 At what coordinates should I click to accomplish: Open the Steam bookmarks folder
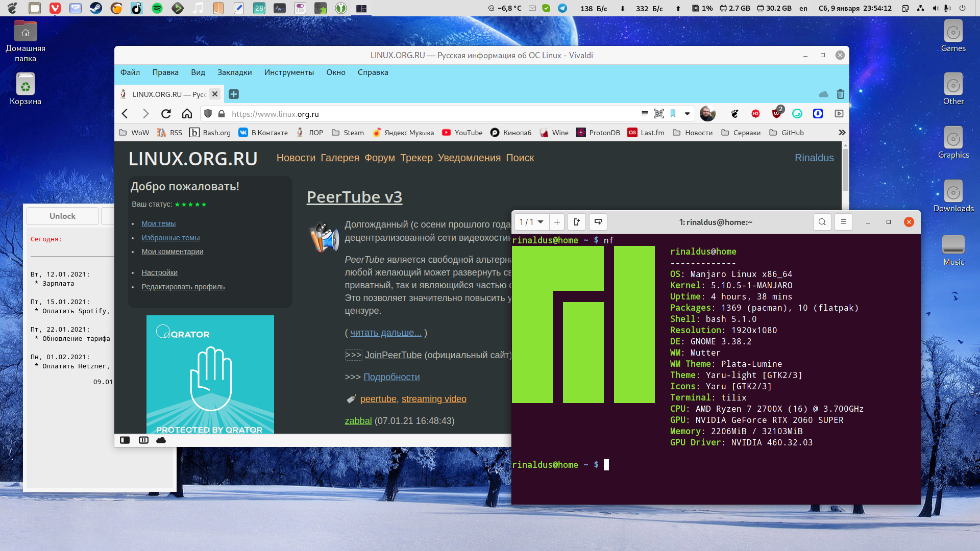pos(348,133)
